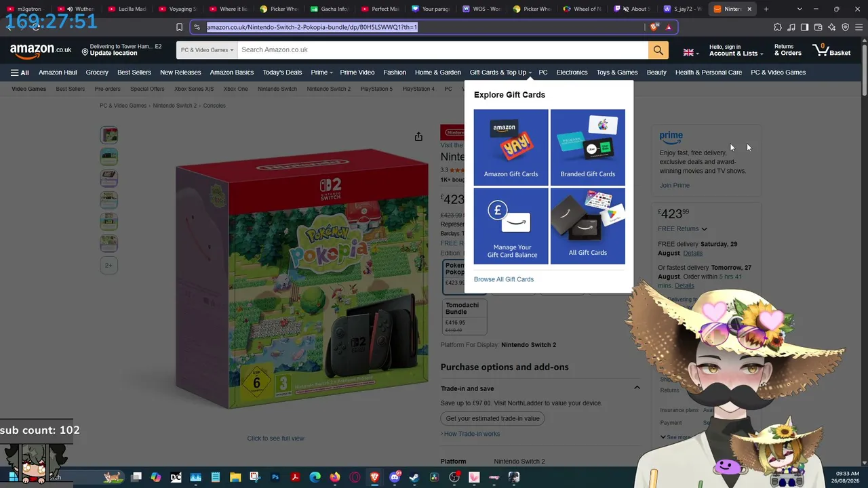Open Microsoft Edge from the taskbar

pos(315,477)
